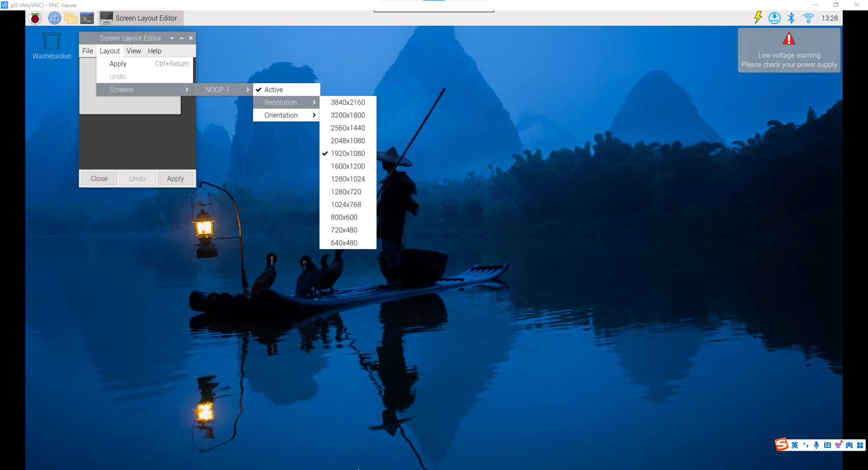The width and height of the screenshot is (868, 470).
Task: Expand the Resolution submenu
Action: pos(286,103)
